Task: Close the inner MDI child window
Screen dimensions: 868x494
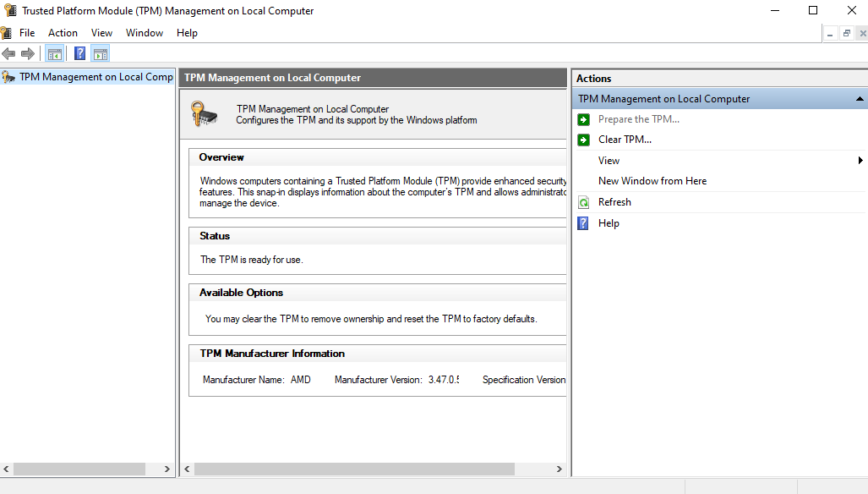Action: click(x=862, y=34)
